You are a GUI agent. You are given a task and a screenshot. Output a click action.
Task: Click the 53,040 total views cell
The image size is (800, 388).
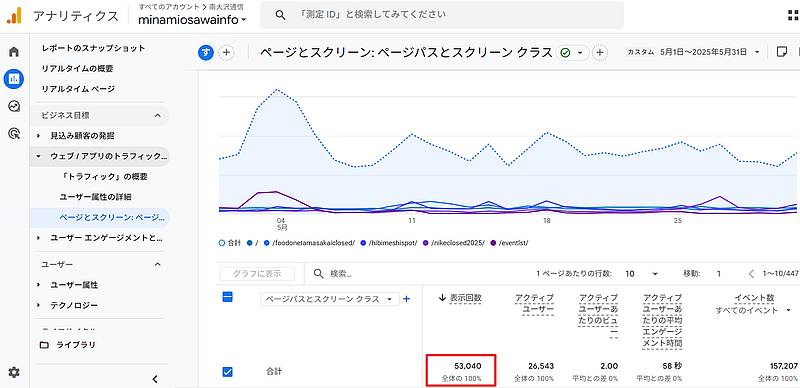click(461, 371)
